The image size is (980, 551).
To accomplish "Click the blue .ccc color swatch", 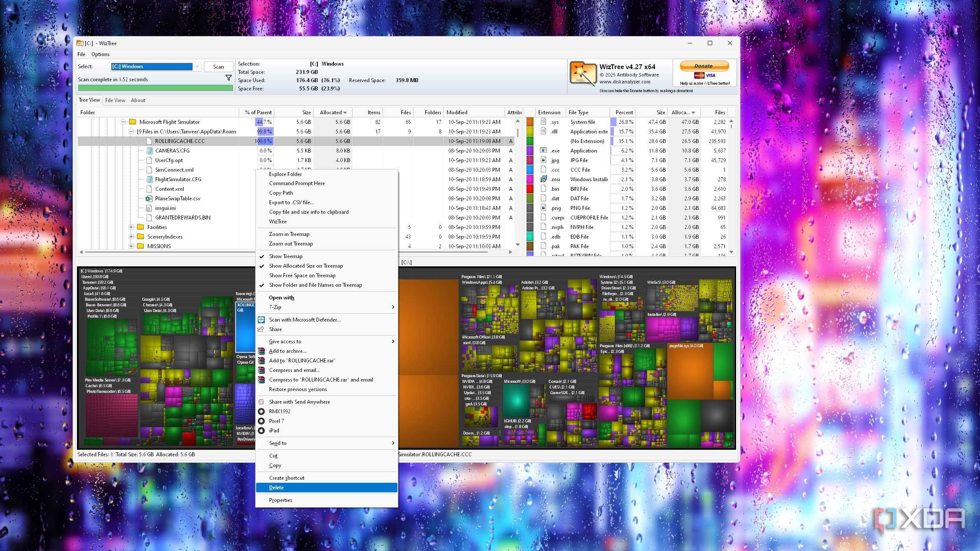I will click(530, 170).
